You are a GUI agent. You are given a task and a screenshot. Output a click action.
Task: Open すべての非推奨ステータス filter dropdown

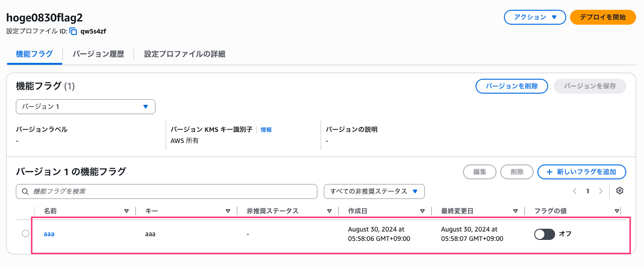(x=374, y=191)
